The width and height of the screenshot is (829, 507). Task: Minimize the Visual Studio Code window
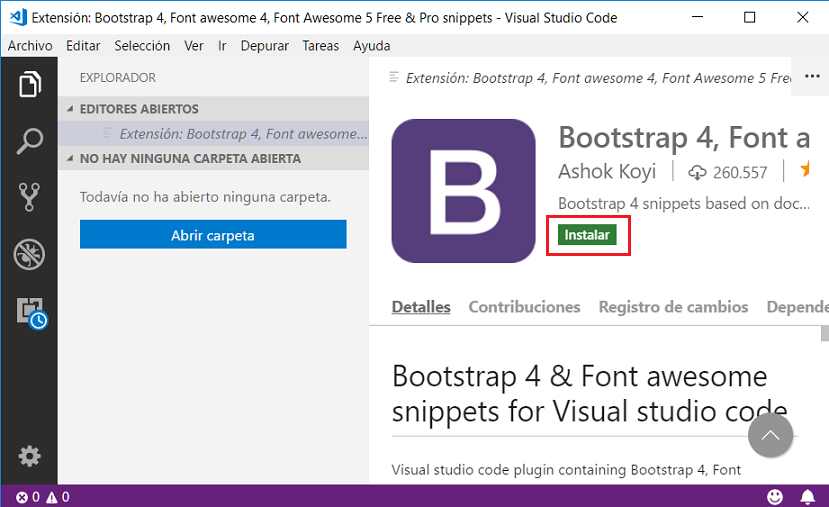[697, 17]
